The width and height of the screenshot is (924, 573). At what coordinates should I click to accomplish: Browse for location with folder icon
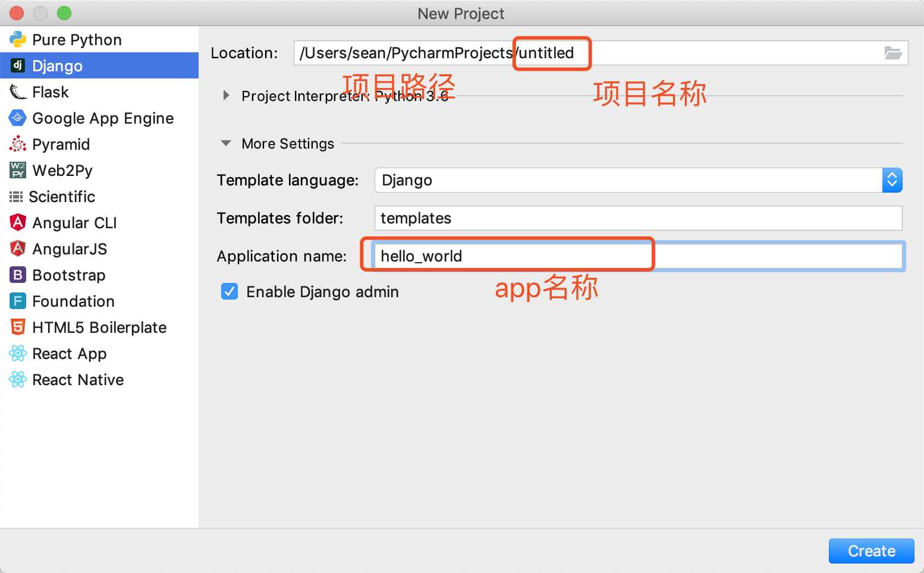[x=892, y=53]
